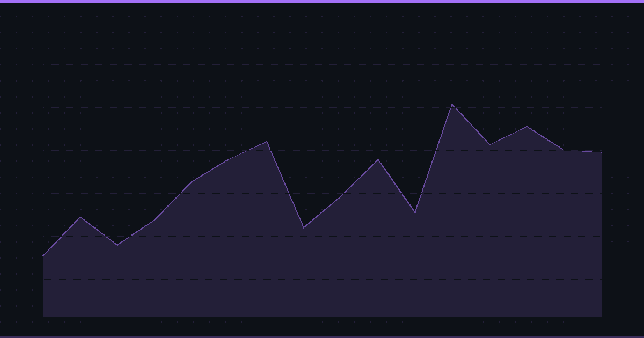Click the highest peak on the area chart

(452, 105)
